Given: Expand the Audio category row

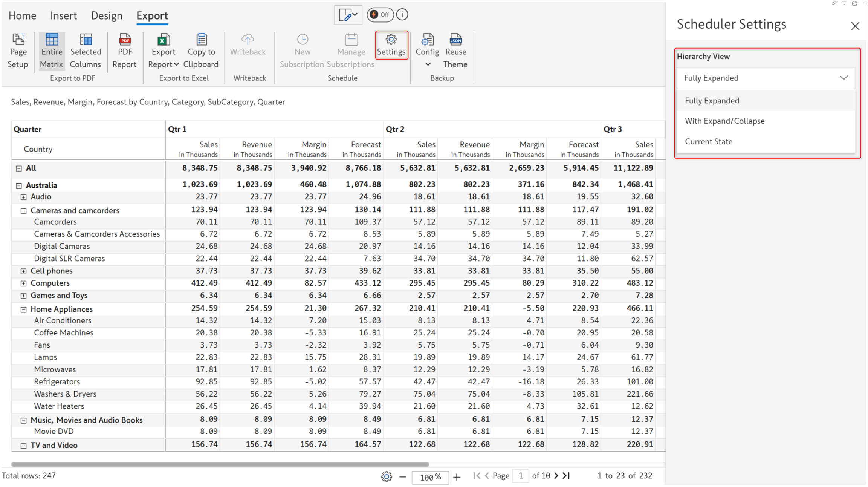Looking at the screenshot, I should pyautogui.click(x=23, y=197).
